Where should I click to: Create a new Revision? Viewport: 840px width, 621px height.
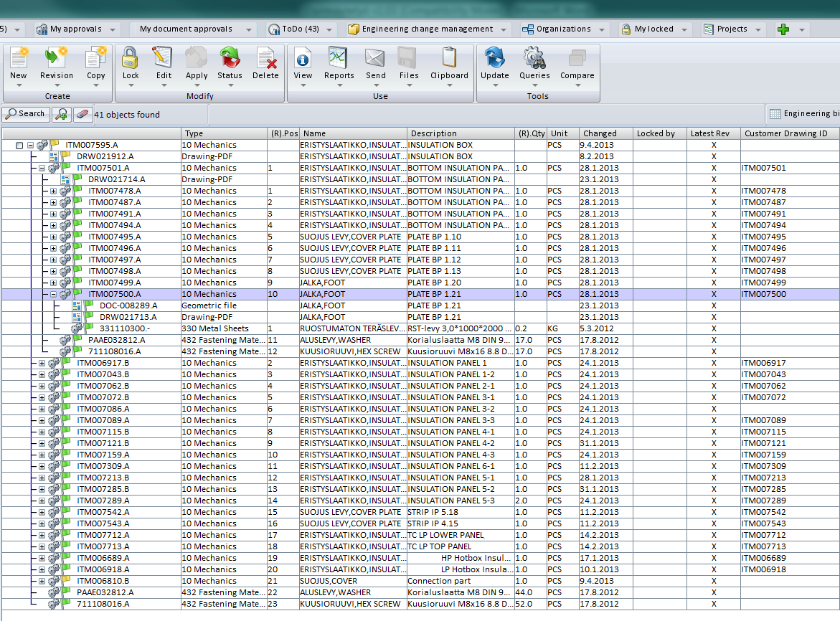56,58
